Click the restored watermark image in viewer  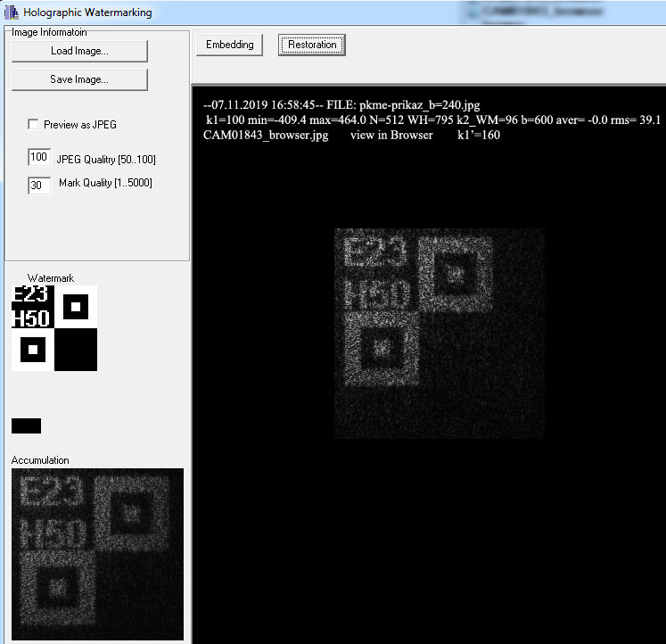(x=440, y=334)
